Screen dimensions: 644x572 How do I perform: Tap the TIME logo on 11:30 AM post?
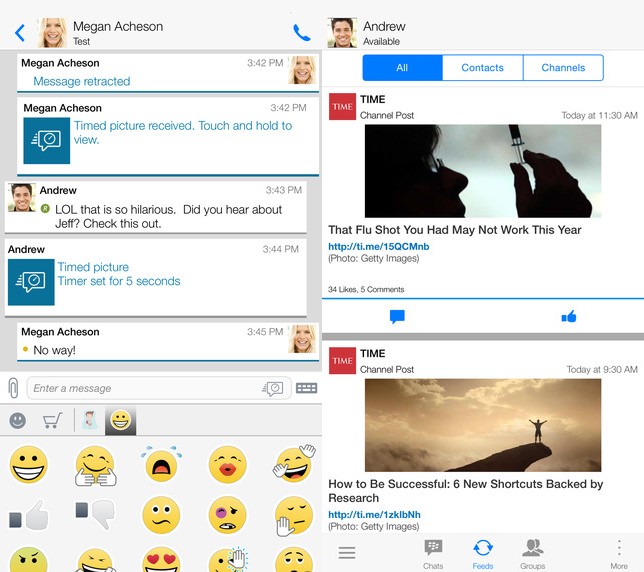342,106
